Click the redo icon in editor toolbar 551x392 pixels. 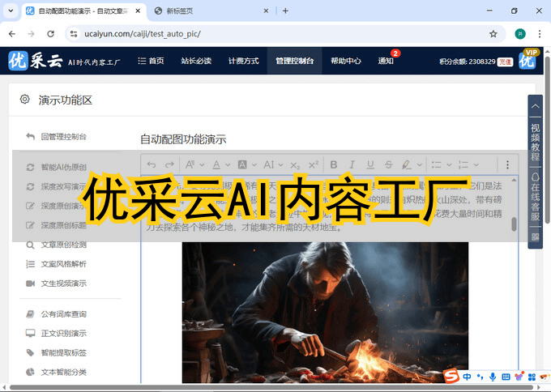169,165
